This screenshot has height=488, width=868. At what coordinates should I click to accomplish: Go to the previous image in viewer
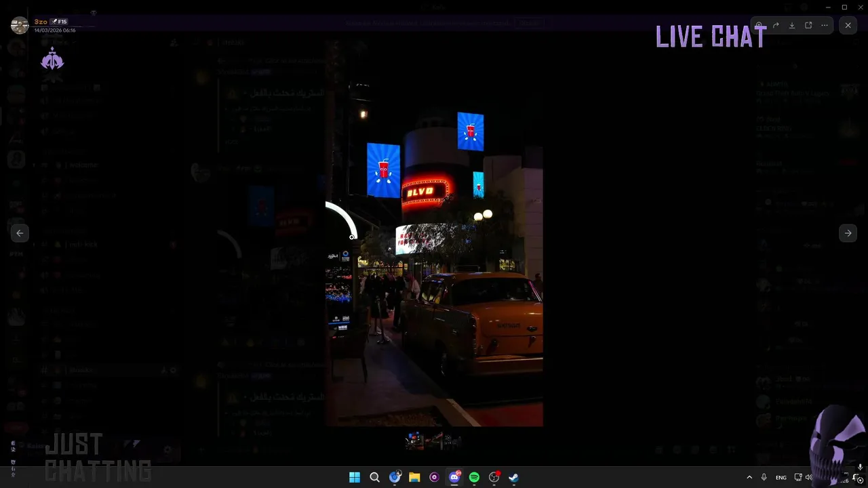pyautogui.click(x=20, y=233)
